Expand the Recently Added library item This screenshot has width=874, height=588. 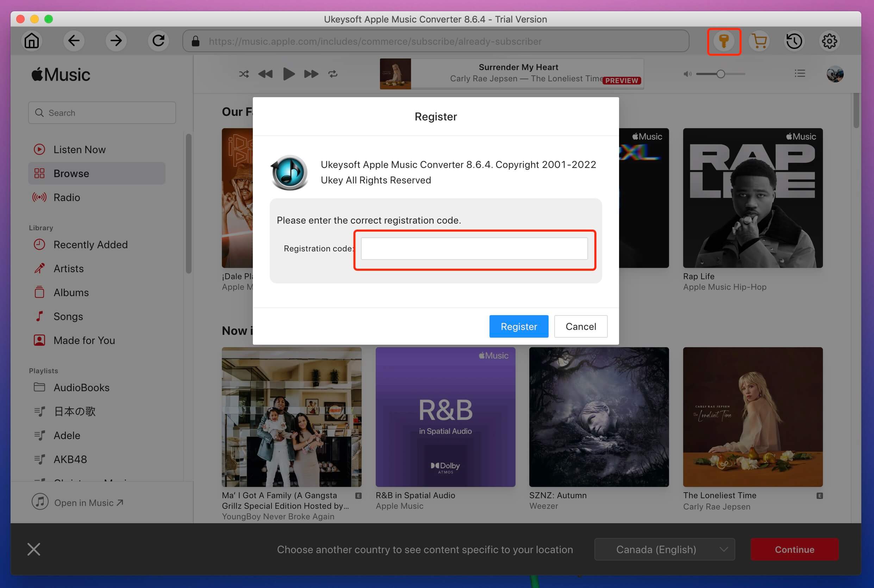click(x=90, y=243)
